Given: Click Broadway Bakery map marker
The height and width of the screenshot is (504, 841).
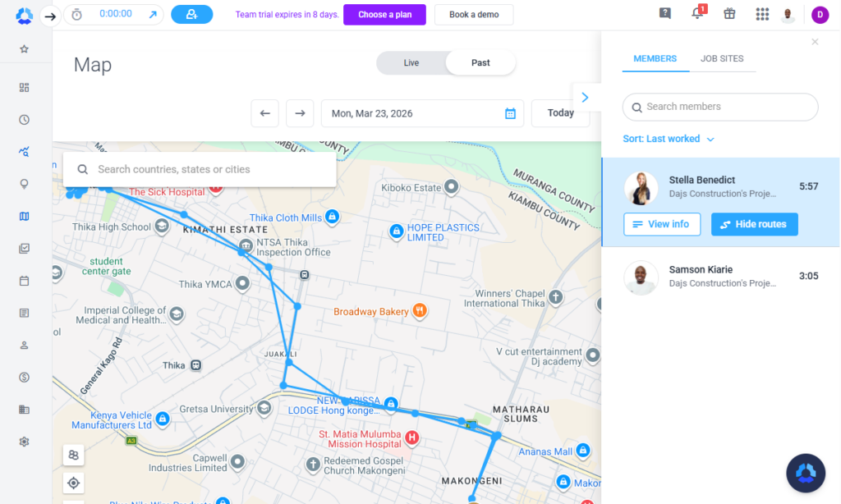Looking at the screenshot, I should click(420, 310).
